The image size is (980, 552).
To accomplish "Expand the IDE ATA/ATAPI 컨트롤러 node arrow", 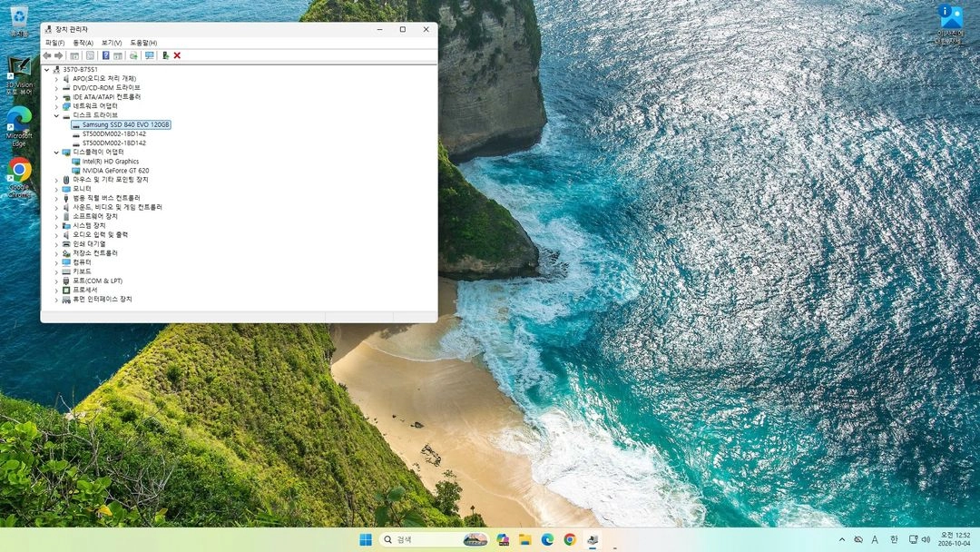I will 56,97.
